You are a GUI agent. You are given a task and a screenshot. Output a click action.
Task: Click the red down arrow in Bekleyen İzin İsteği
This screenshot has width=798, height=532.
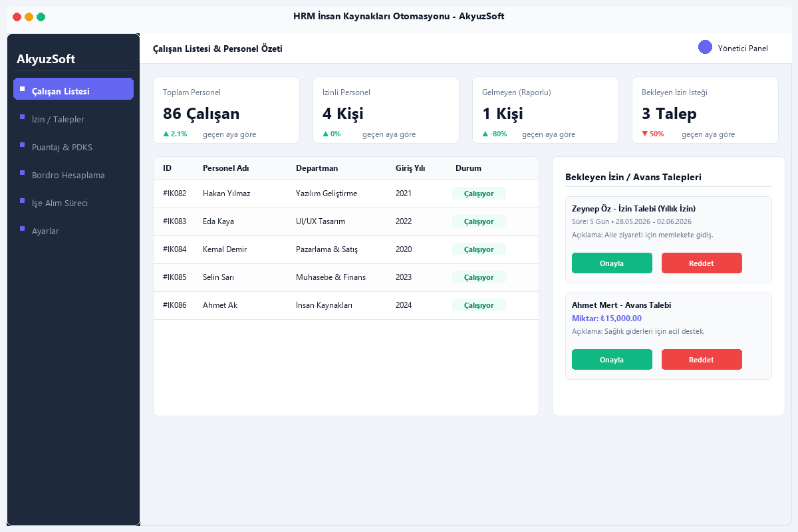click(644, 134)
